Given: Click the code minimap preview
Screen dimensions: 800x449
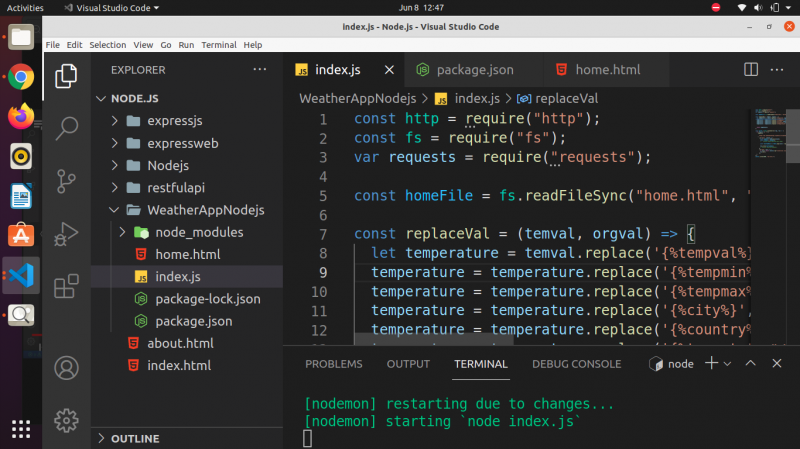Looking at the screenshot, I should click(x=770, y=134).
